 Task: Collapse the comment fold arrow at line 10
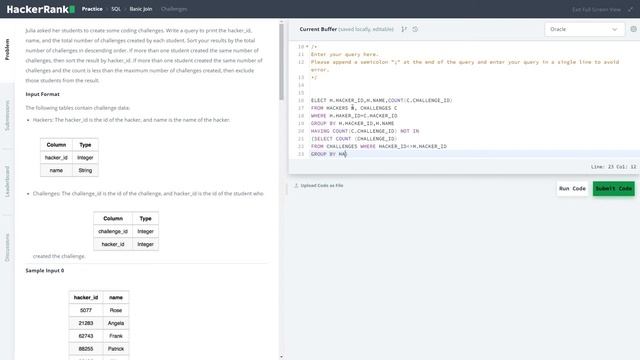click(x=307, y=47)
